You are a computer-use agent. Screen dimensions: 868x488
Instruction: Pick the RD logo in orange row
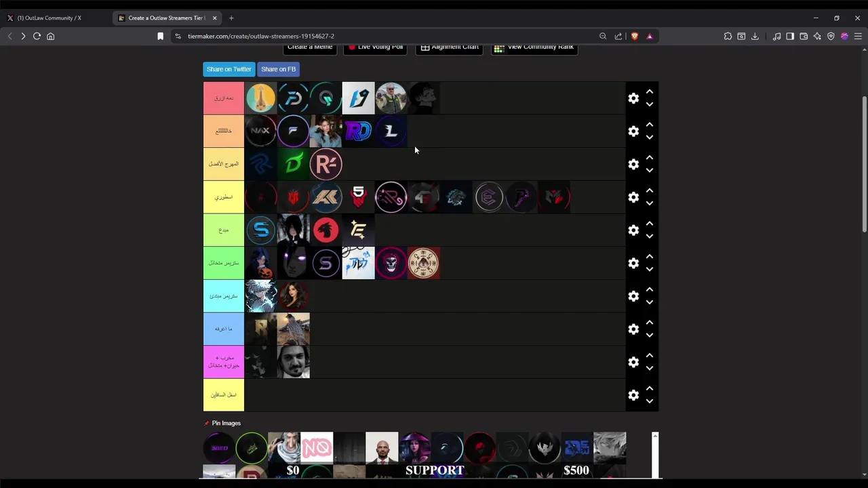point(358,131)
